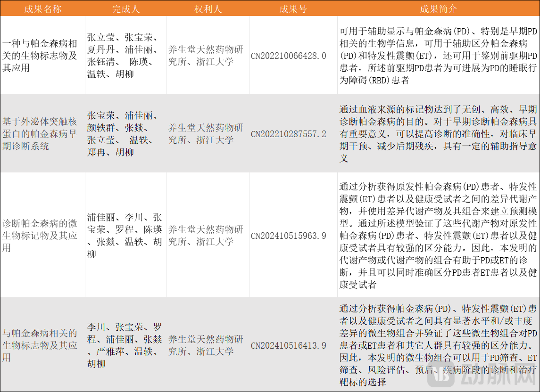Click title 基于外泌体突触核蛋白的帕金森病早期诊断系统
The height and width of the screenshot is (392, 540).
[x=40, y=134]
